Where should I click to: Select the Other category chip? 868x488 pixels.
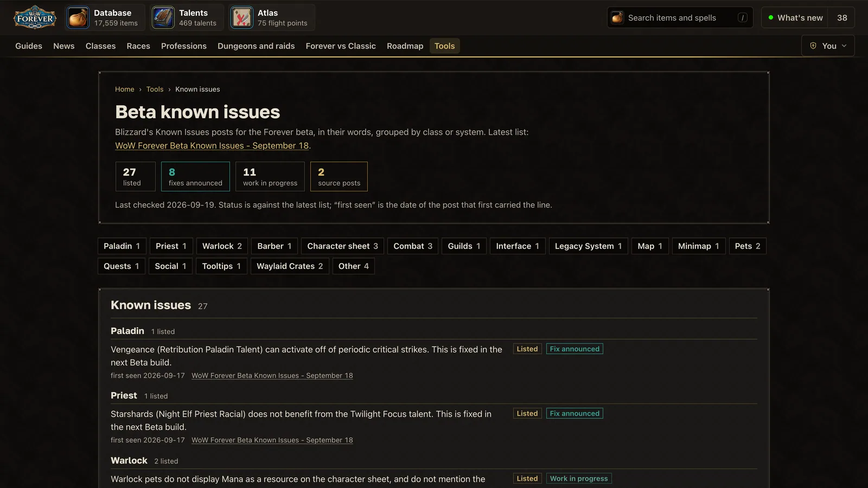point(353,266)
